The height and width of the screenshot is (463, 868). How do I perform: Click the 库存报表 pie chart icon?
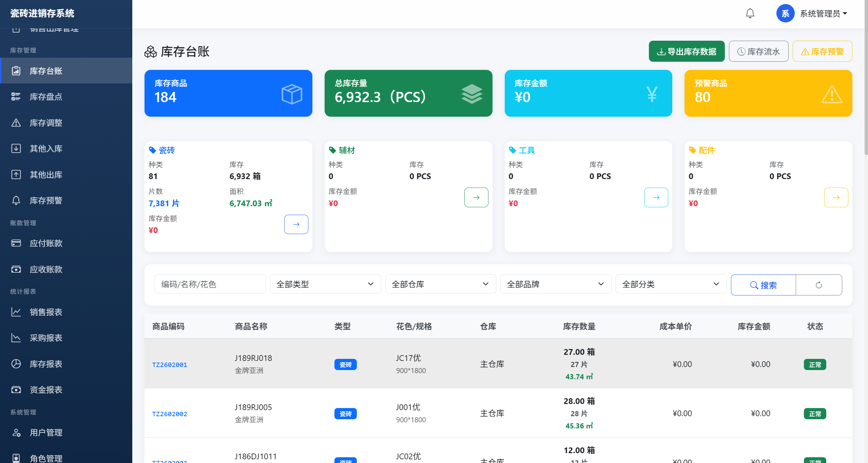point(16,364)
